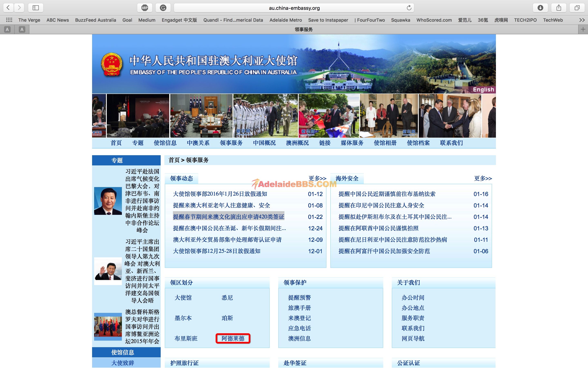Expand 更多>> beside 领事动态
588x368 pixels.
pos(317,178)
